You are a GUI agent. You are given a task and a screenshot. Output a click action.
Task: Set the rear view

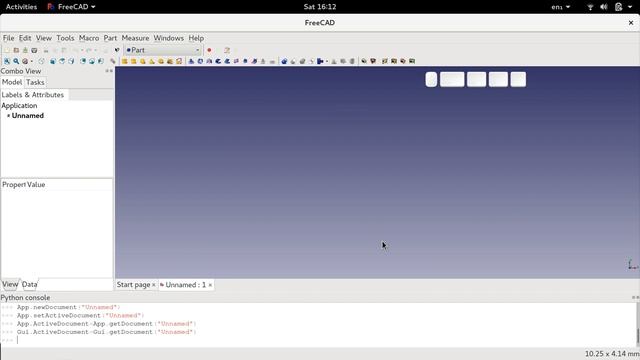(x=83, y=61)
